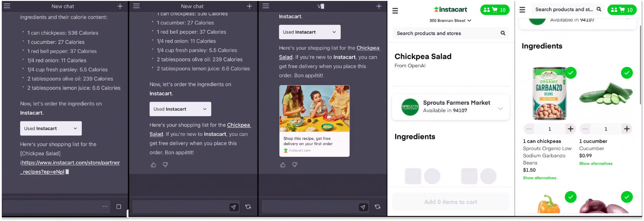The width and height of the screenshot is (644, 221).
Task: Click 'Add 0 items to cart' button
Action: tap(451, 202)
